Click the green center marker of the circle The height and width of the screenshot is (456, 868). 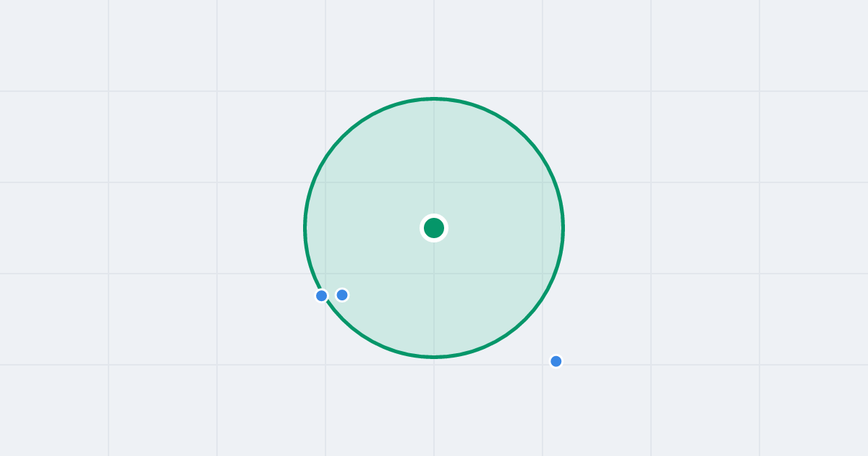434,228
